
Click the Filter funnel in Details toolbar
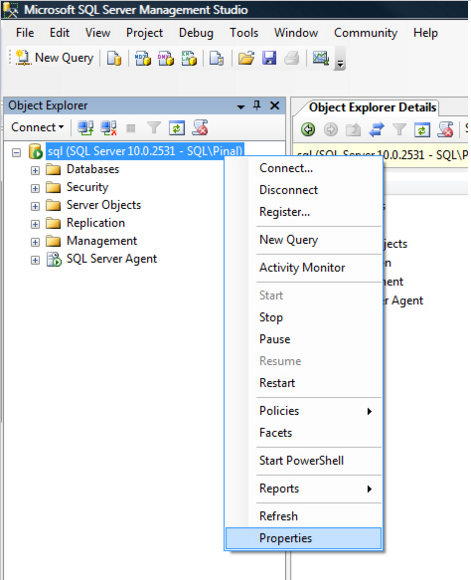(399, 129)
